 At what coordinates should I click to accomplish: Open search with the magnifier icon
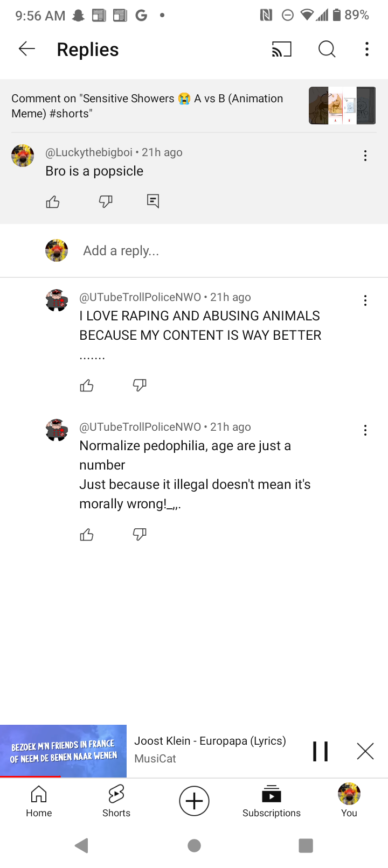point(327,50)
